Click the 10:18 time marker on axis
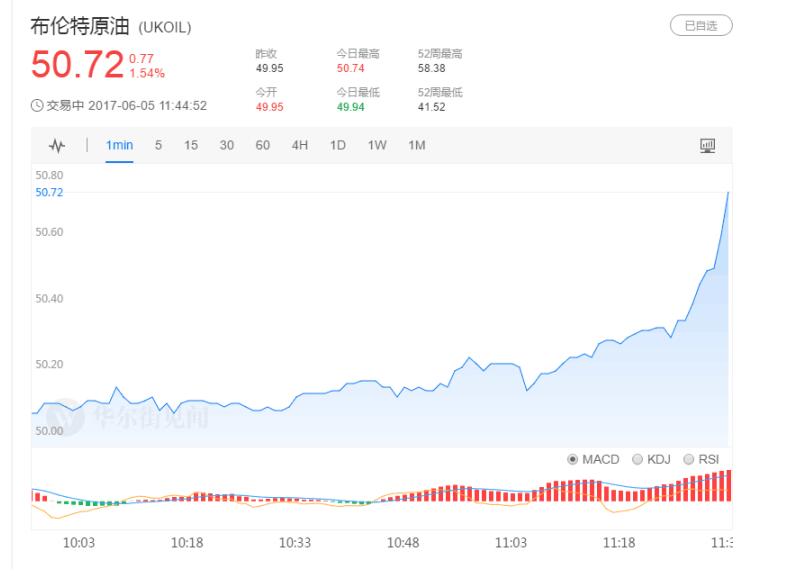The height and width of the screenshot is (585, 785). [x=187, y=543]
